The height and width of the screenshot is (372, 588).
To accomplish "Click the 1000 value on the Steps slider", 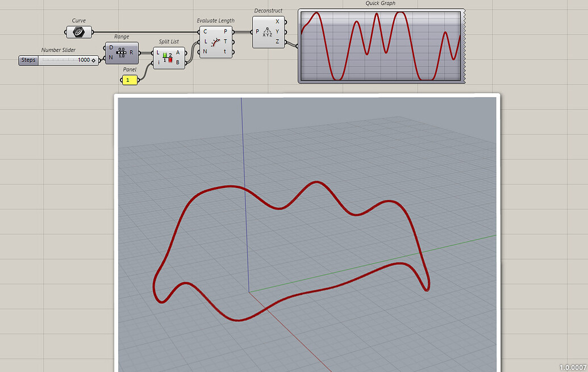I will [84, 59].
